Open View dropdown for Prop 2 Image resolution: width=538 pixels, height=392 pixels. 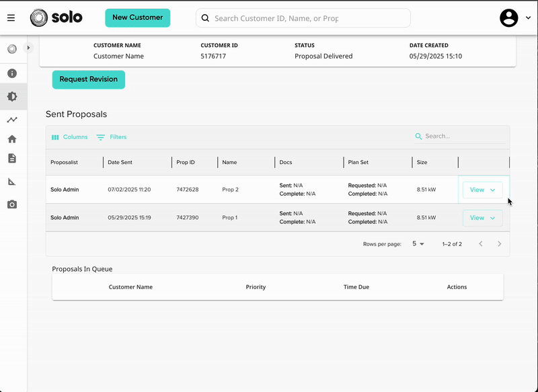coord(482,190)
